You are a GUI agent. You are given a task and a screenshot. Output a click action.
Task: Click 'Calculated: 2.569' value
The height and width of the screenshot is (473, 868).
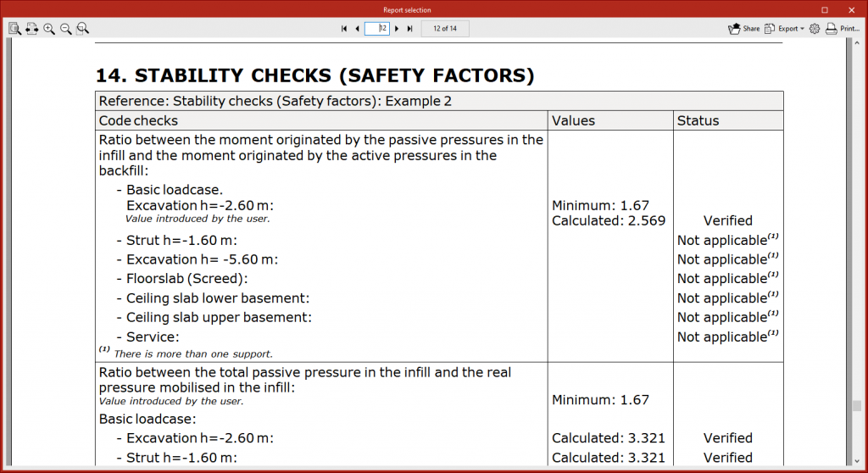coord(609,220)
